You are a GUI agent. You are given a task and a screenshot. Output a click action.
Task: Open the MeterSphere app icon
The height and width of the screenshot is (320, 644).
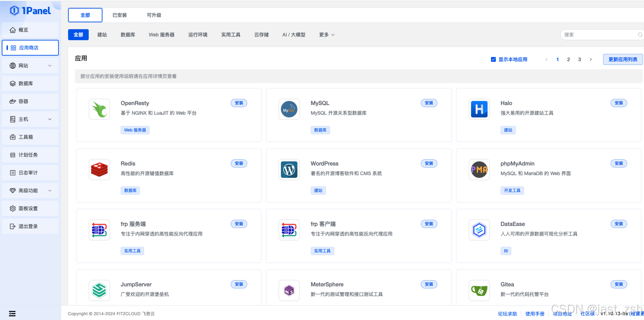[x=289, y=290]
